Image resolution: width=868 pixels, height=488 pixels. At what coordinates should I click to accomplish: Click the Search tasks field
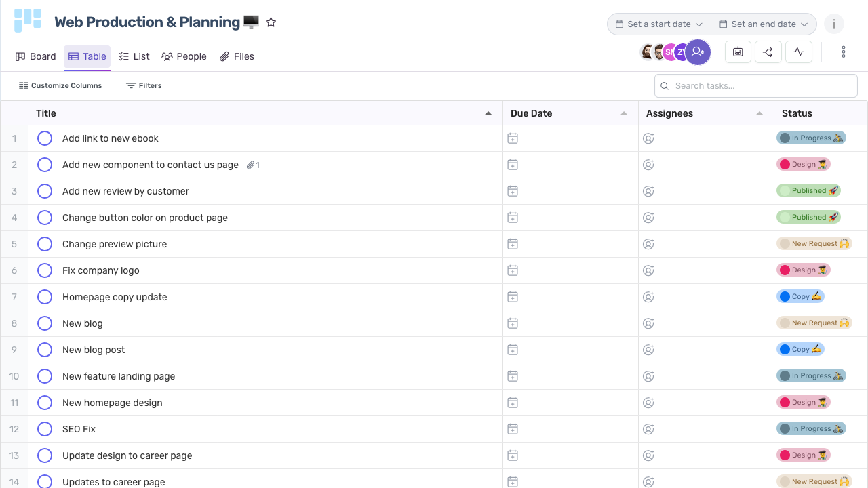(756, 86)
